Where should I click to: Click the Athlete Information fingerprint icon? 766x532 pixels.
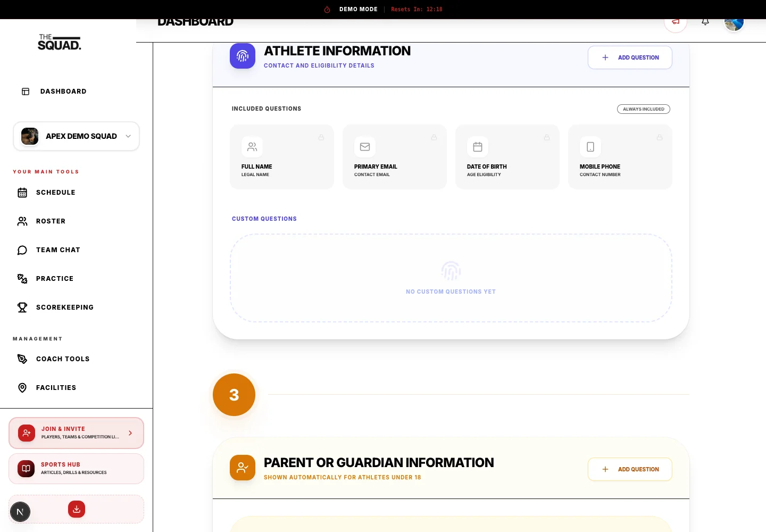(x=243, y=56)
